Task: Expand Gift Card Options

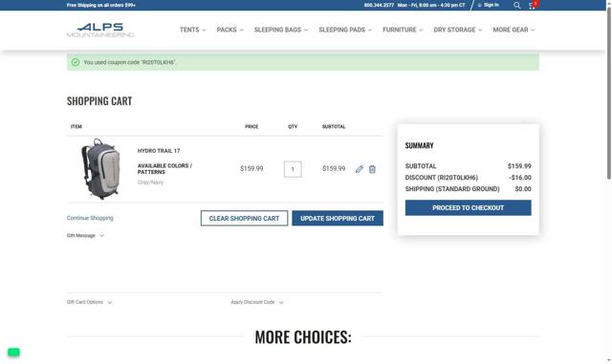Action: [89, 302]
